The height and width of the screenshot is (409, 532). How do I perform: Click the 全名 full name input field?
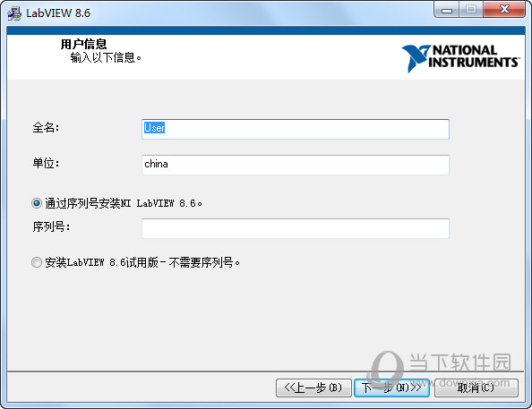(x=296, y=129)
